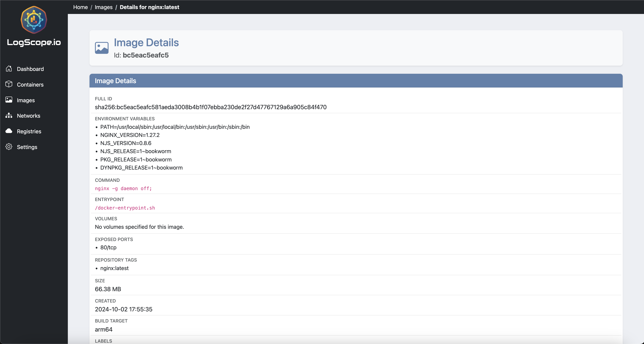
Task: Open the Registries page
Action: click(x=29, y=131)
